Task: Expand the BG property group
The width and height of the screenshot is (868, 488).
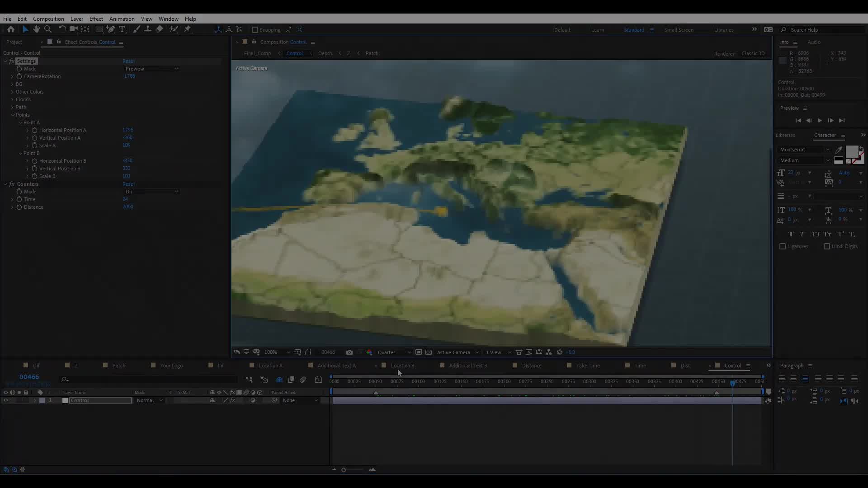Action: click(x=12, y=84)
